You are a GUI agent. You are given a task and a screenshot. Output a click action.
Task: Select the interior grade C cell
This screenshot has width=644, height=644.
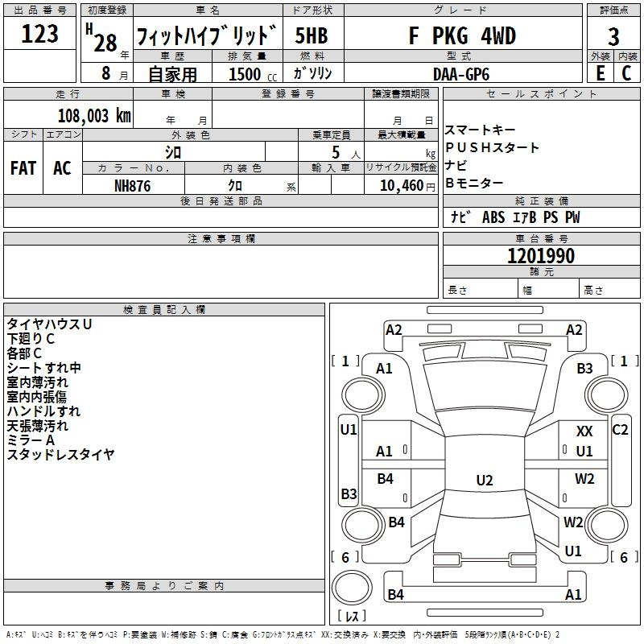(x=627, y=73)
